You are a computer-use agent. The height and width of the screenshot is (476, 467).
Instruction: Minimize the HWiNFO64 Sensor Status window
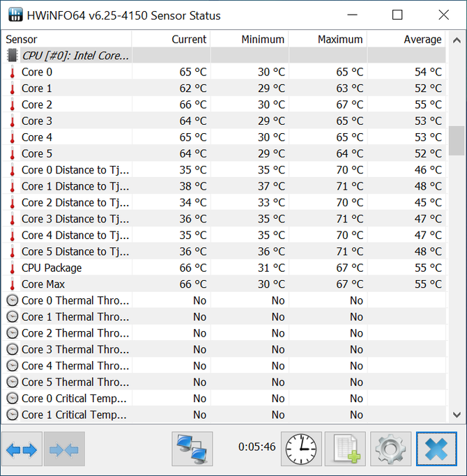click(352, 15)
